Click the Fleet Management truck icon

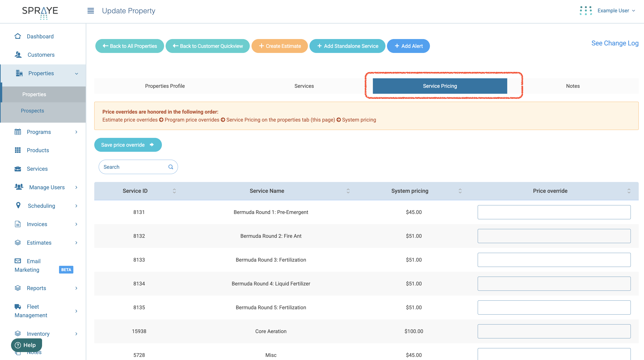[18, 307]
